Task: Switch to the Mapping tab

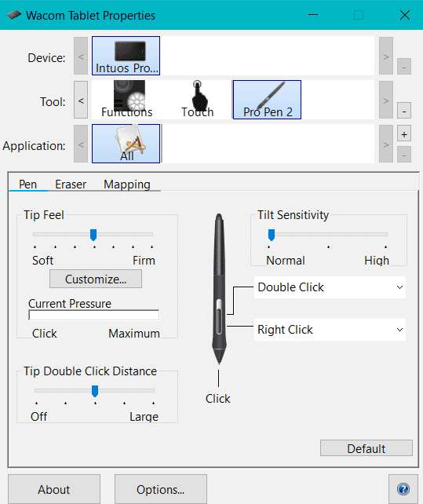Action: [127, 184]
